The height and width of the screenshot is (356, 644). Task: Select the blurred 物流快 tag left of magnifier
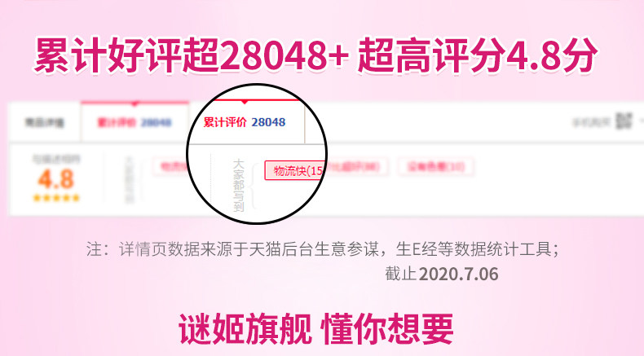pos(170,167)
